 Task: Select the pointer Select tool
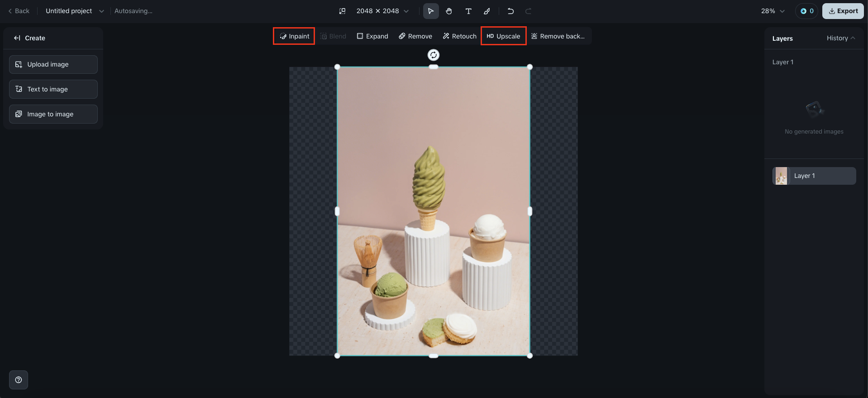[x=431, y=11]
